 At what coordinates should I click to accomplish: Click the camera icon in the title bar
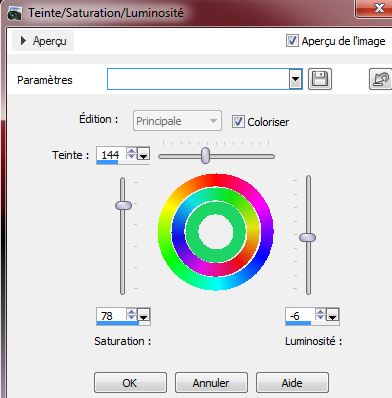point(14,13)
